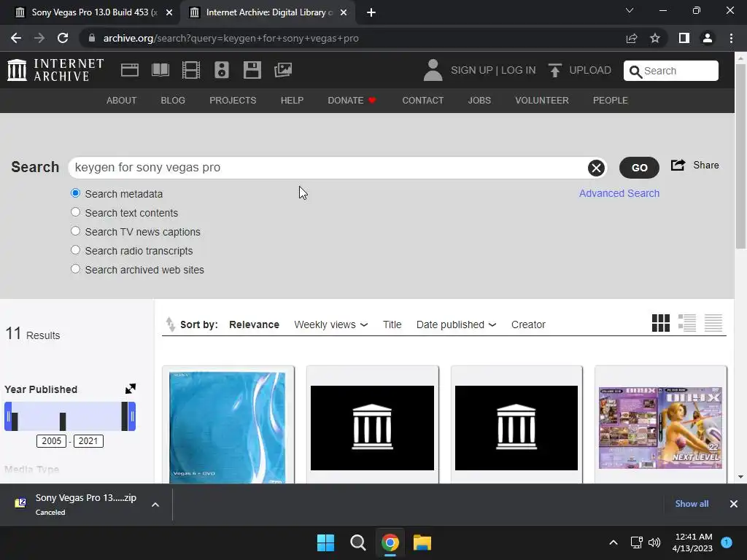
Task: Click the page vertical scrollbar
Action: 741,156
